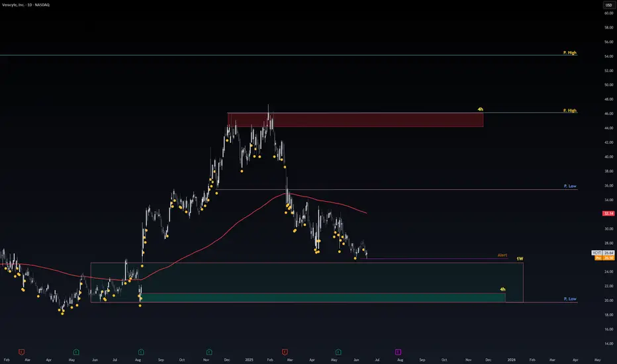Click the orange Pre 26.50 pre-market tag
This screenshot has height=364, width=617.
[604, 257]
